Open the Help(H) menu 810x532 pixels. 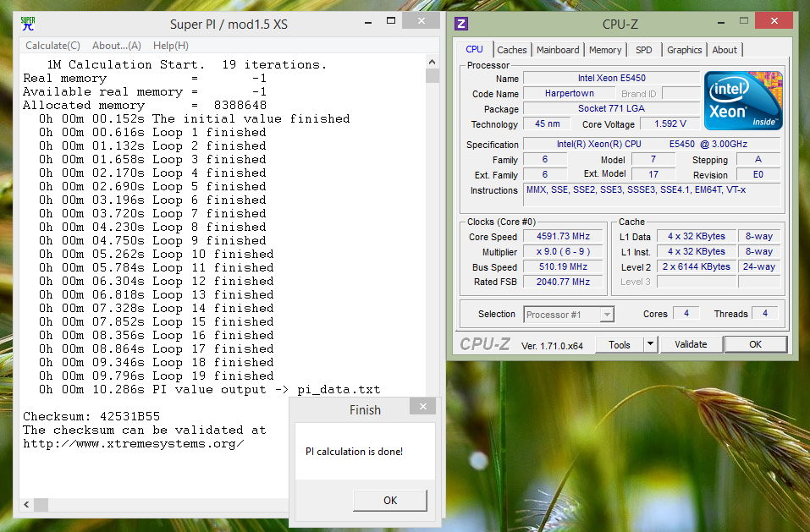(x=170, y=46)
